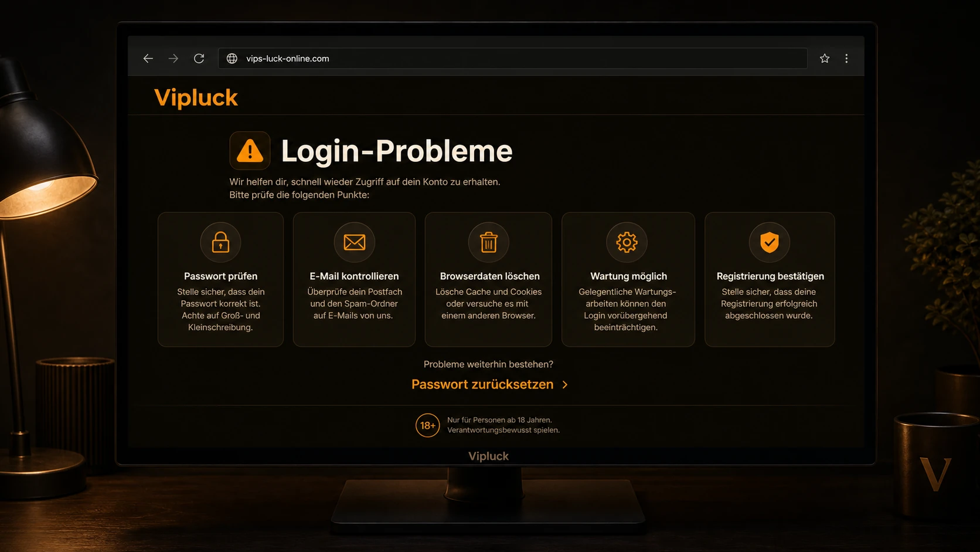Open the browser three-dot menu

coord(846,58)
